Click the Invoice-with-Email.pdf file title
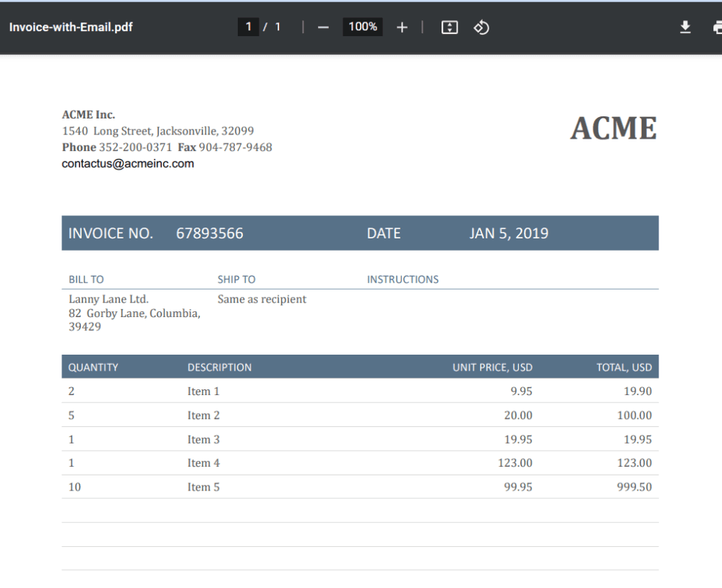The height and width of the screenshot is (588, 722). (71, 28)
